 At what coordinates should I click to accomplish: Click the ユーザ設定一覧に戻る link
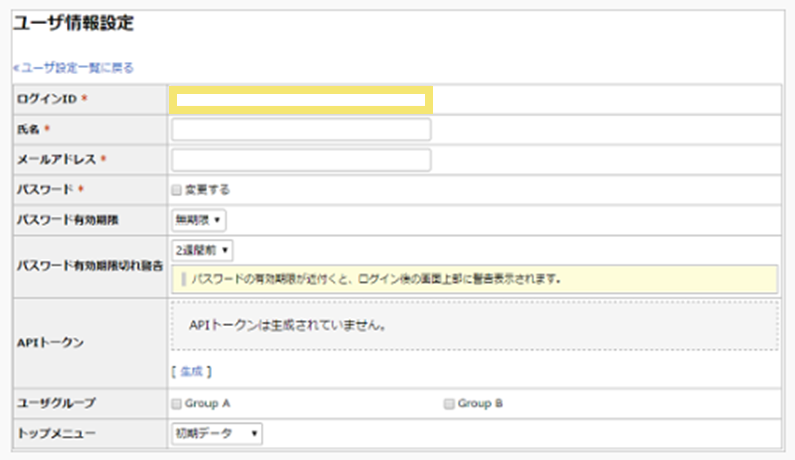[74, 68]
